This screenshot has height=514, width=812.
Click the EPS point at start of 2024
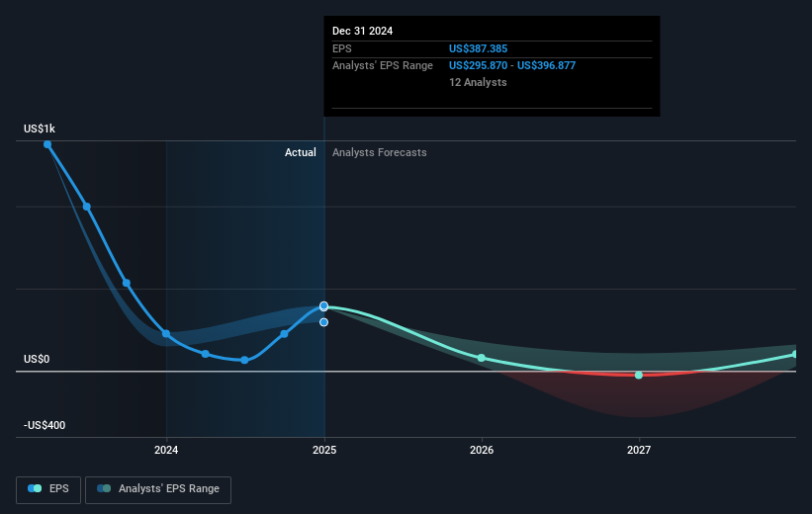[x=166, y=334]
